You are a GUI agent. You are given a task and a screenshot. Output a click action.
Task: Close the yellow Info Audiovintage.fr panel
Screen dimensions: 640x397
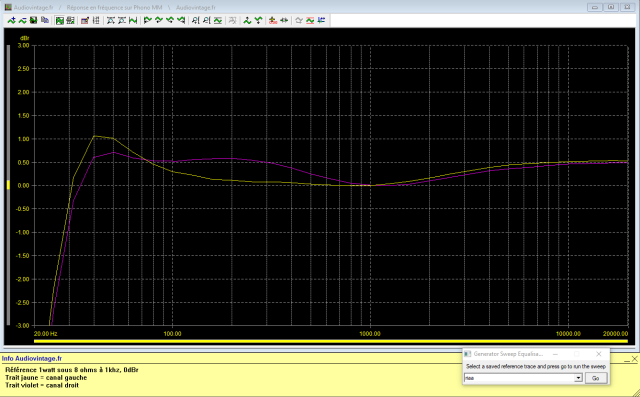click(634, 359)
